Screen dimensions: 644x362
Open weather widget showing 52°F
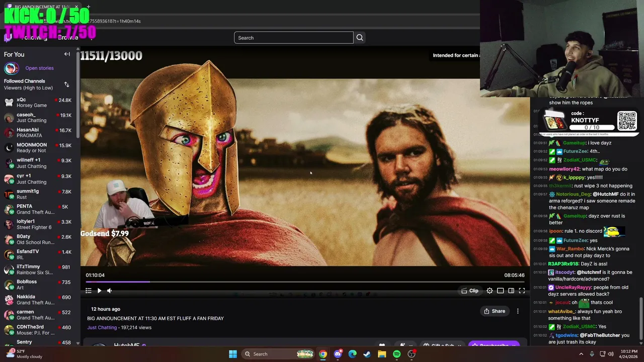pos(23,354)
